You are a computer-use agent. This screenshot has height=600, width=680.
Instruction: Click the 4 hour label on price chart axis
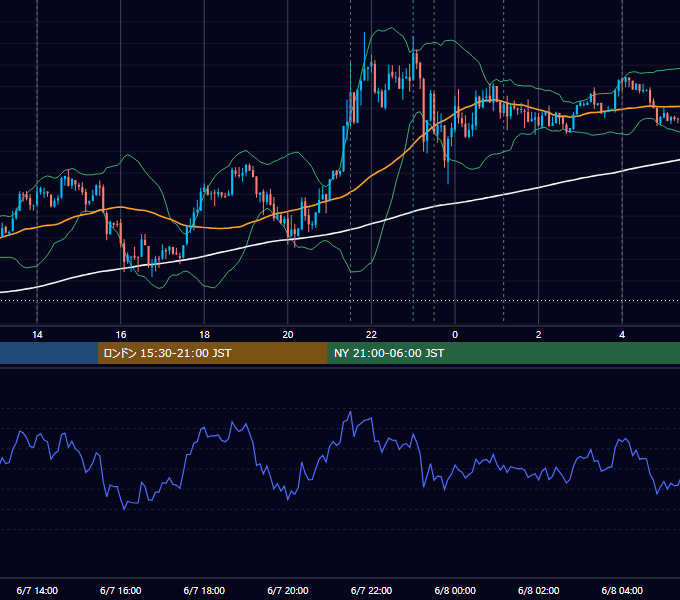622,335
